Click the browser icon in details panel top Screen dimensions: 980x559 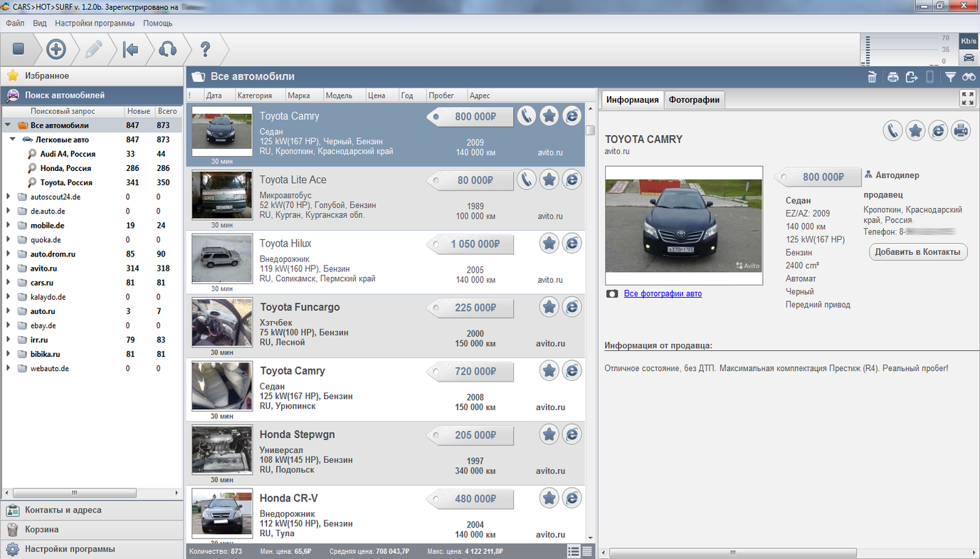coord(938,130)
